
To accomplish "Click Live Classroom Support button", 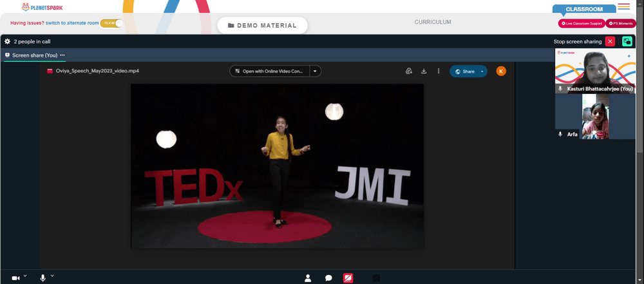I will click(x=582, y=23).
